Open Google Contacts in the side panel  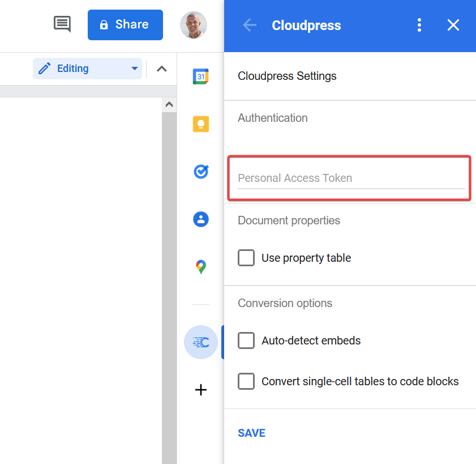(201, 219)
